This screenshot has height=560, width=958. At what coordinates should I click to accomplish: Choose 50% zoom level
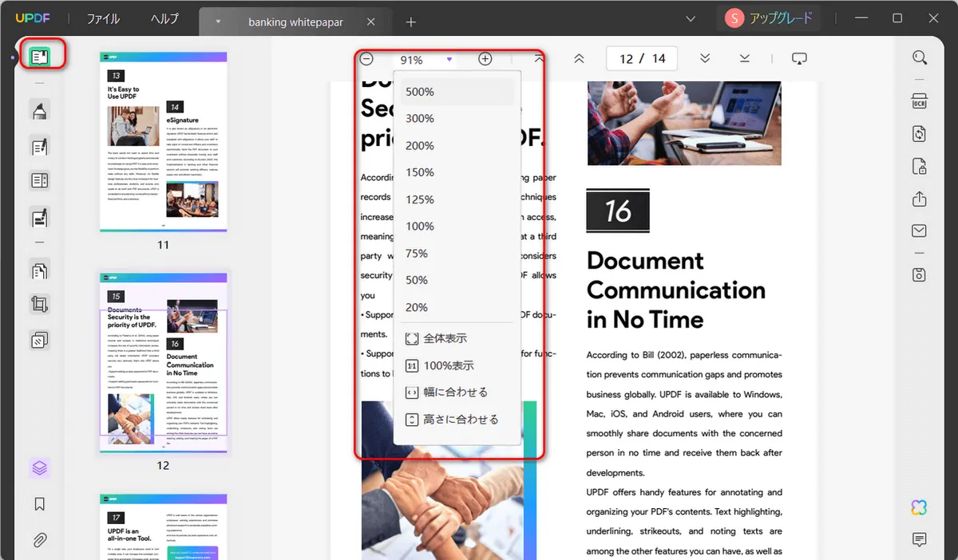tap(457, 280)
